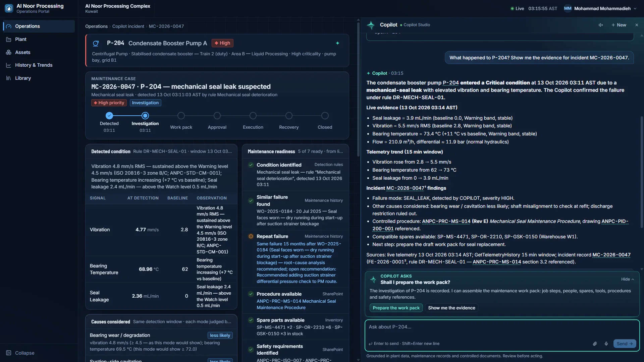
Task: Click the sparkle icon on P-204 card
Action: (337, 43)
